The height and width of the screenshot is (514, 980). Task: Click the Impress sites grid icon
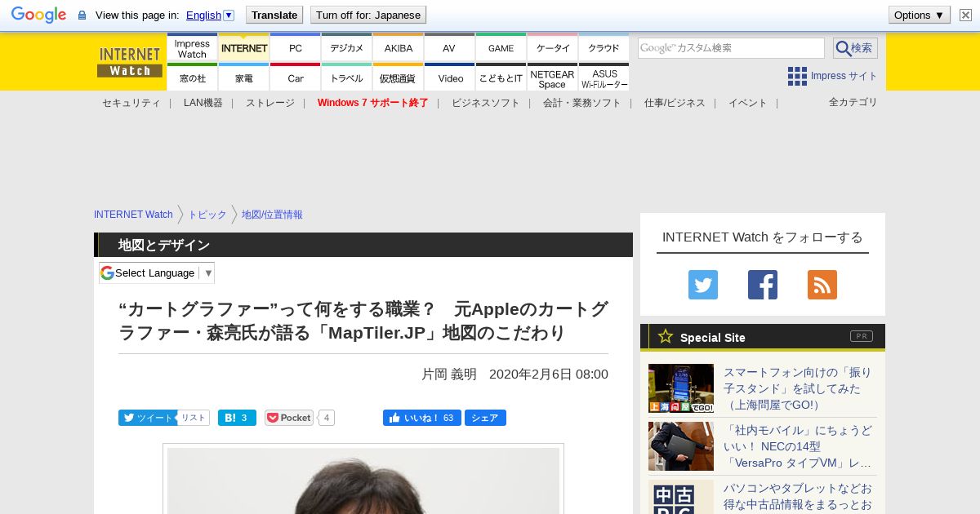(x=797, y=76)
